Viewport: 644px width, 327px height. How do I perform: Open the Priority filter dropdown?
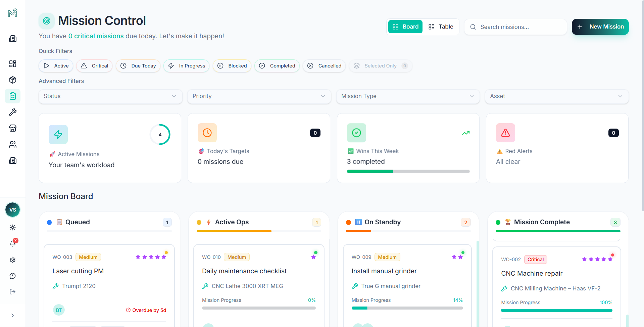[259, 96]
